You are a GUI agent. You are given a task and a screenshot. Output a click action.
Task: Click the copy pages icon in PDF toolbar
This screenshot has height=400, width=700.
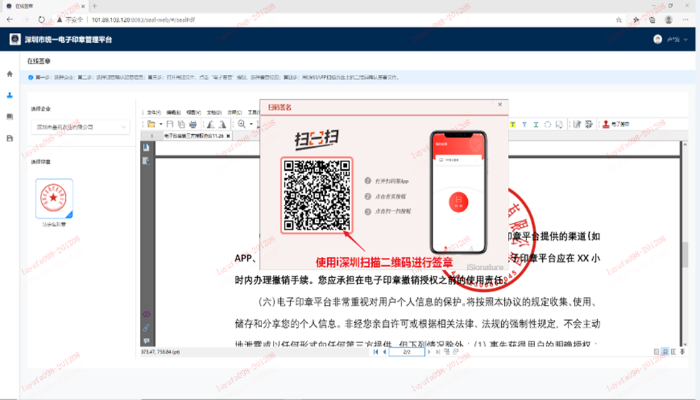coord(181,124)
